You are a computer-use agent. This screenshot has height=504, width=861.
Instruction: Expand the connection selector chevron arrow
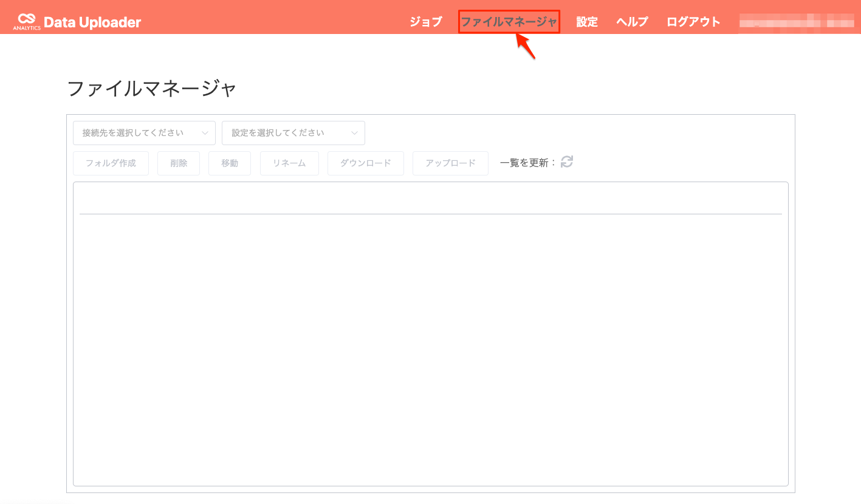205,132
